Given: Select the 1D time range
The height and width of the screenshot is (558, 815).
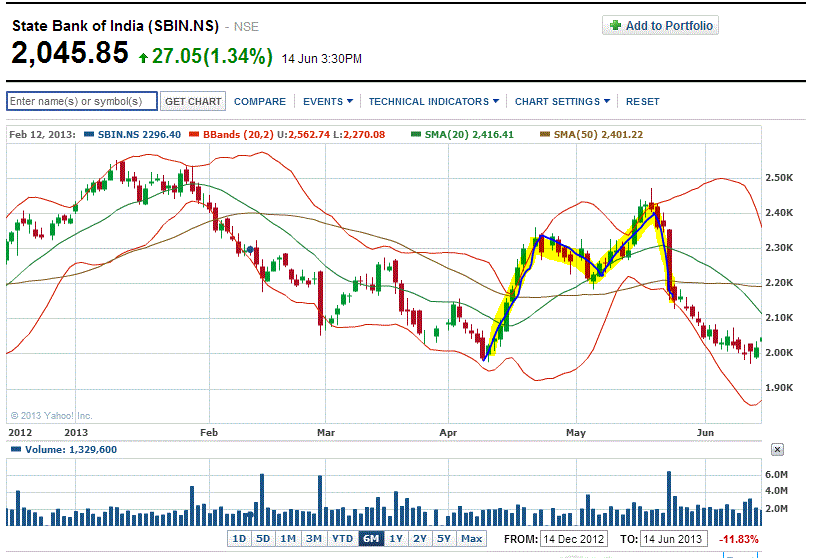Looking at the screenshot, I should [x=239, y=539].
